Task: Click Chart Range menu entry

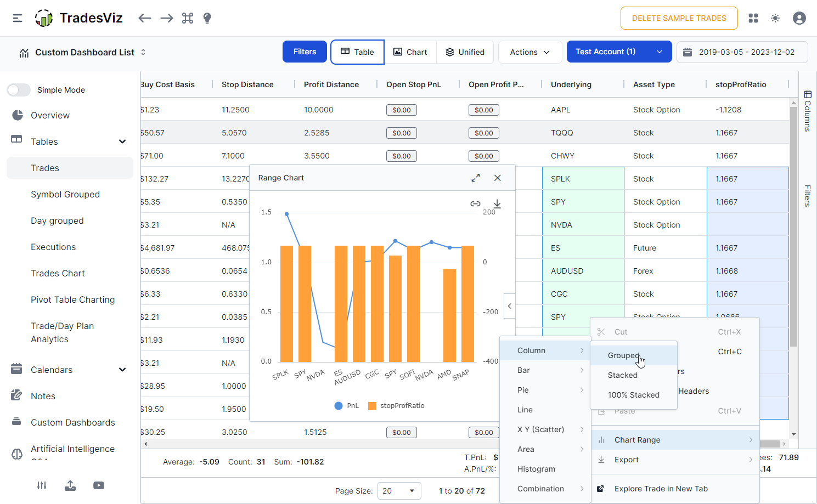Action: pos(675,440)
